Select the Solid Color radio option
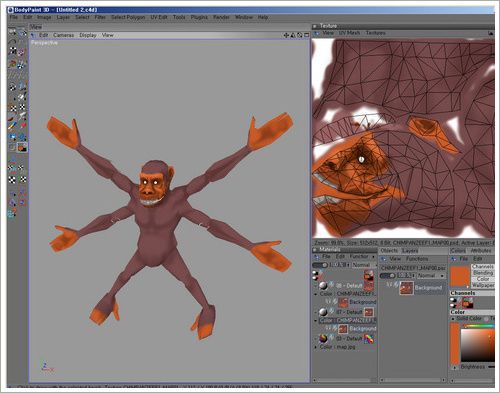The width and height of the screenshot is (500, 393). point(453,319)
